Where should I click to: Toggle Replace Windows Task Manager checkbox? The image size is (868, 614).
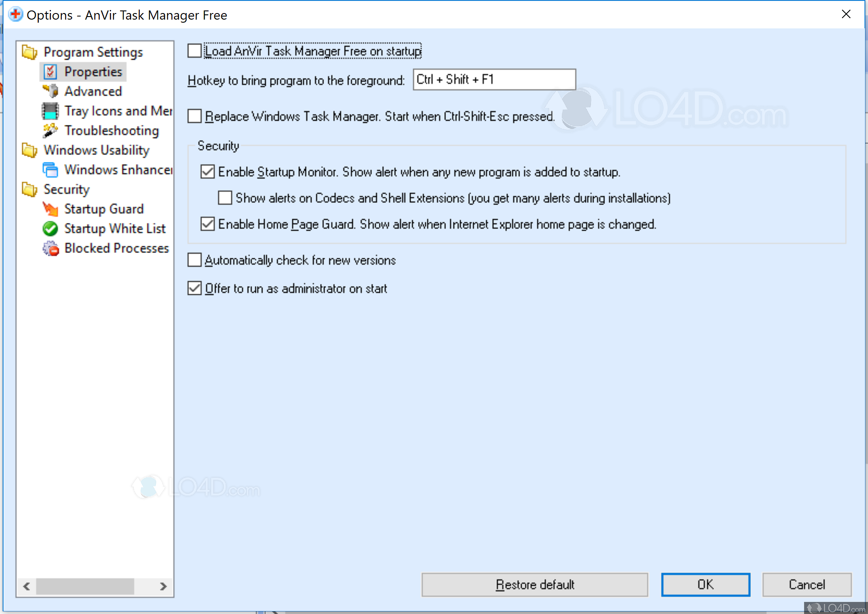coord(195,116)
